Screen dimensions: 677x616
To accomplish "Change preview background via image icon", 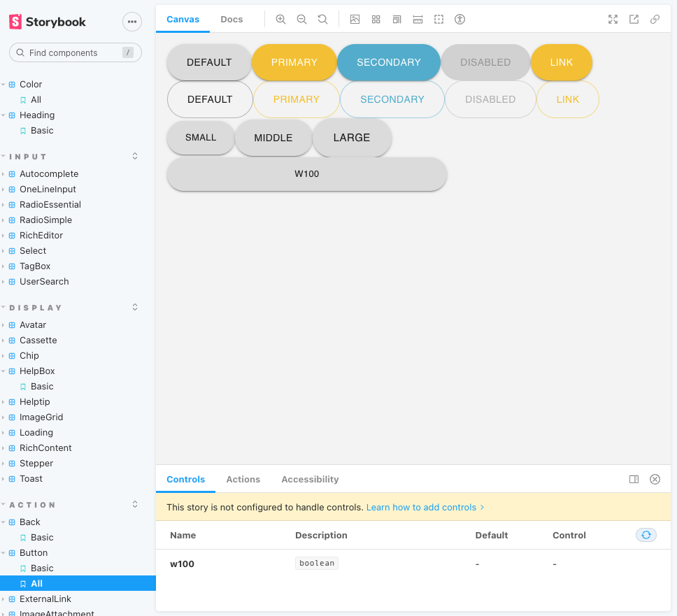I will [355, 20].
